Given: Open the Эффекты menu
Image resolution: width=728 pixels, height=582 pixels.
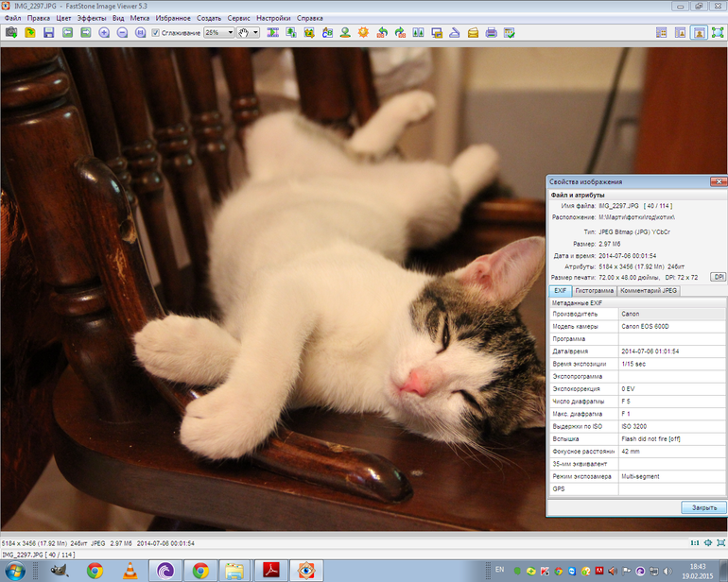Looking at the screenshot, I should point(91,18).
